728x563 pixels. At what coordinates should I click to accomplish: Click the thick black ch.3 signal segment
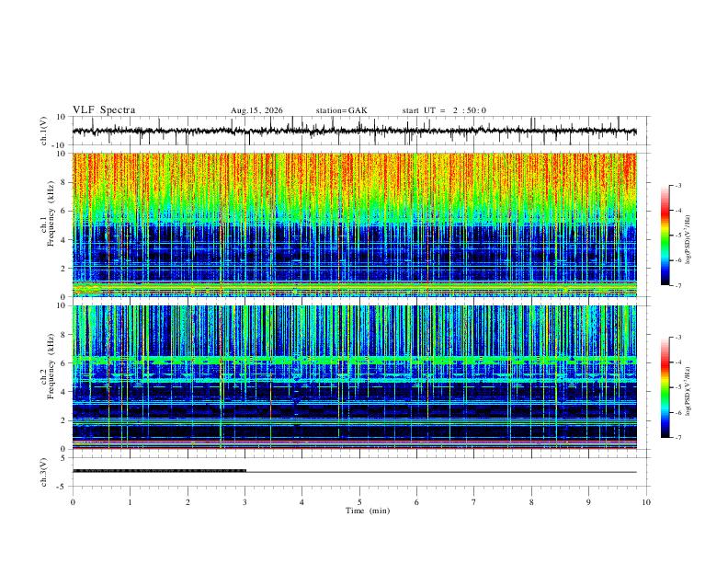(159, 471)
